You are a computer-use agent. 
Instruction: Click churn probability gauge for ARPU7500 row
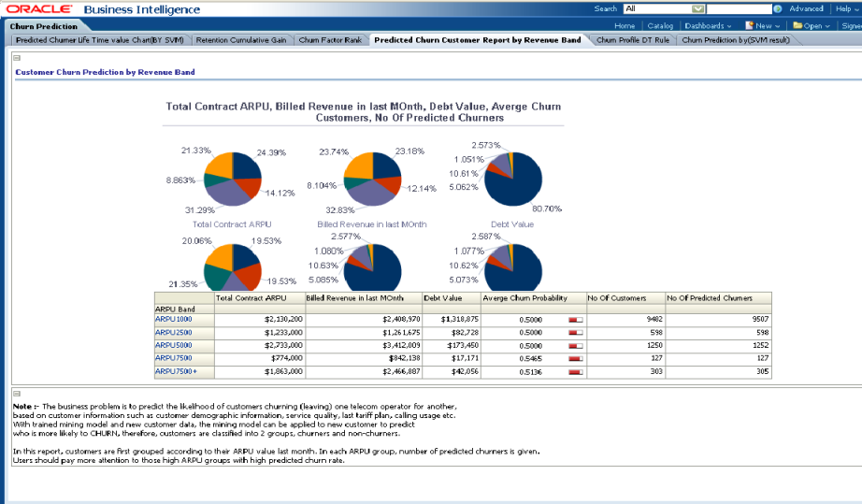click(576, 358)
